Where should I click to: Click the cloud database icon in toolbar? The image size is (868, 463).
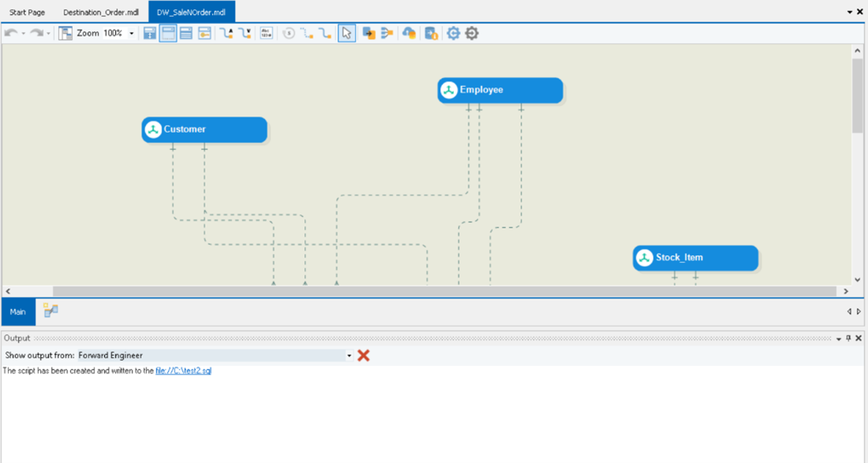click(x=409, y=33)
